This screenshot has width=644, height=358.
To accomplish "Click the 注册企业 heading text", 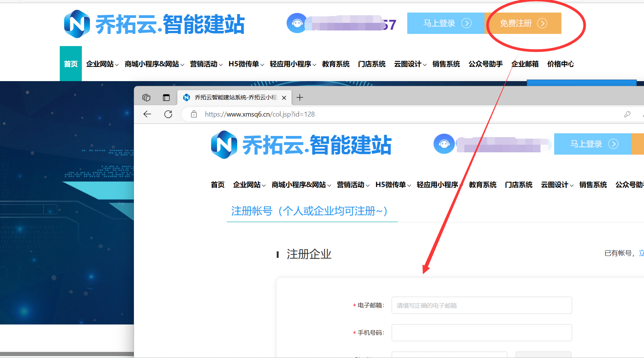I will tap(309, 254).
